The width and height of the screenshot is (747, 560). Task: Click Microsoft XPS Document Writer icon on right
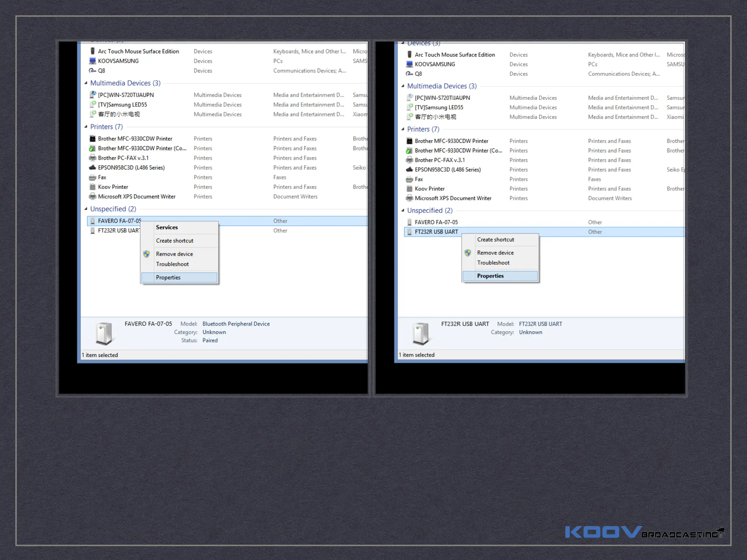pyautogui.click(x=409, y=198)
